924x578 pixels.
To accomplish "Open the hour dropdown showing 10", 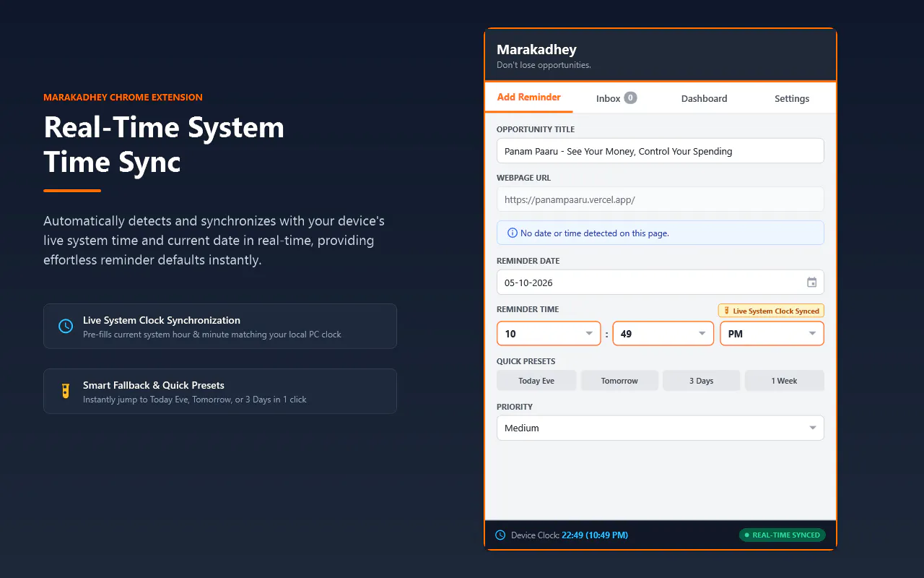I will point(549,334).
